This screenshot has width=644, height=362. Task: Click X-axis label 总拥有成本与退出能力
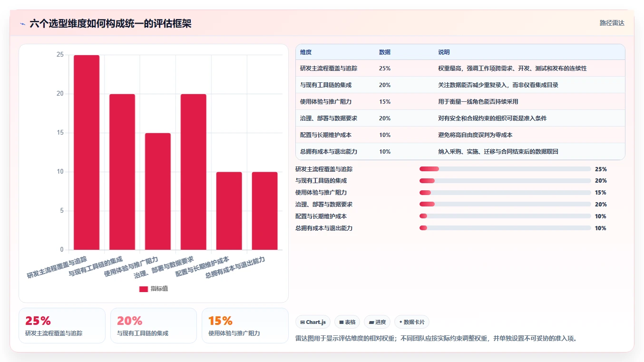point(235,267)
